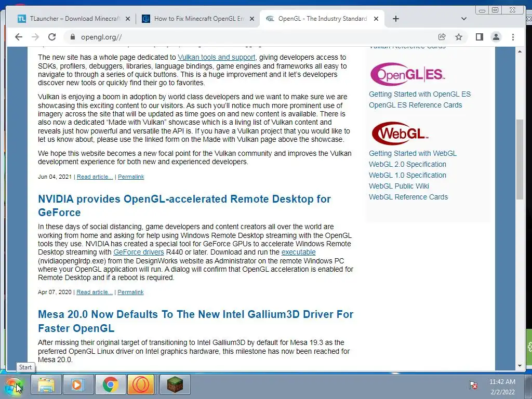Open the Windows Start menu orb
The image size is (532, 399).
(14, 386)
